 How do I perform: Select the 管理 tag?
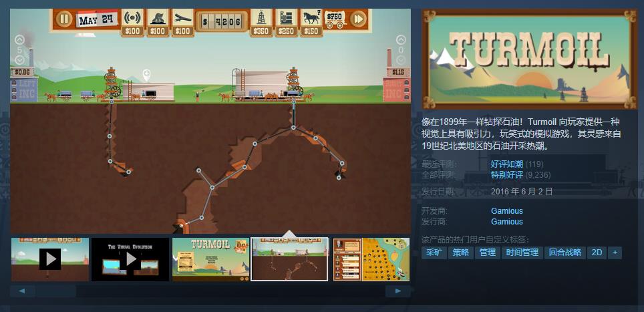point(488,253)
